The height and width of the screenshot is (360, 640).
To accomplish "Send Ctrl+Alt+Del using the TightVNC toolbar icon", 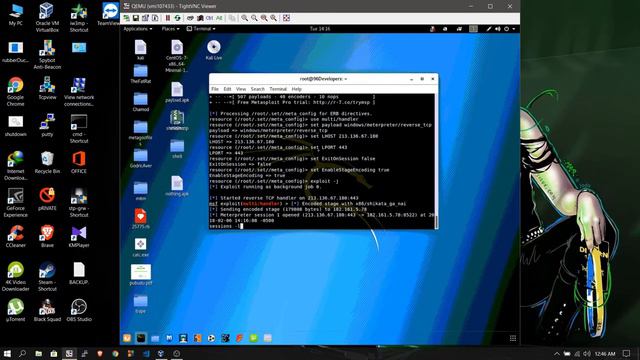I will [x=190, y=18].
